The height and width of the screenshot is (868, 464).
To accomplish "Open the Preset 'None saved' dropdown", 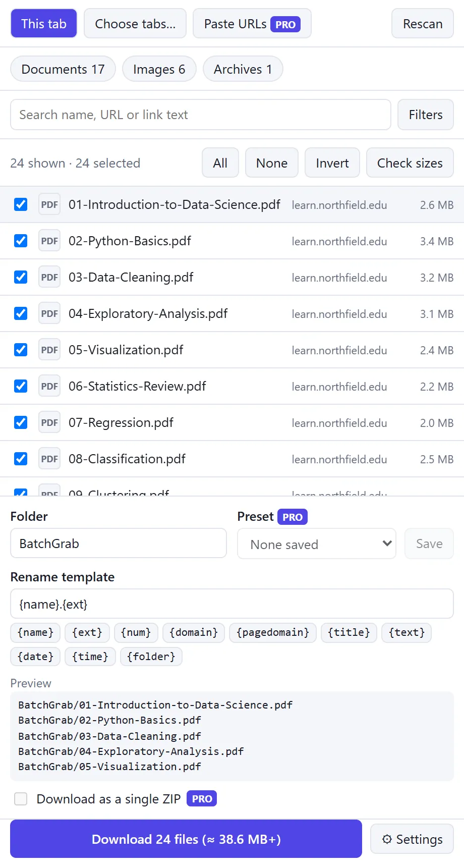I will click(317, 544).
